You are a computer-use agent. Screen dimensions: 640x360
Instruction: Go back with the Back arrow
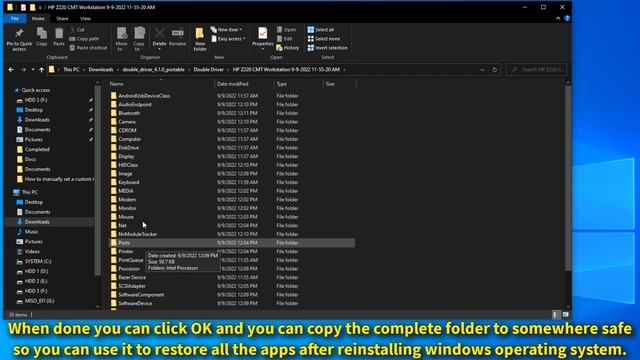coord(11,70)
